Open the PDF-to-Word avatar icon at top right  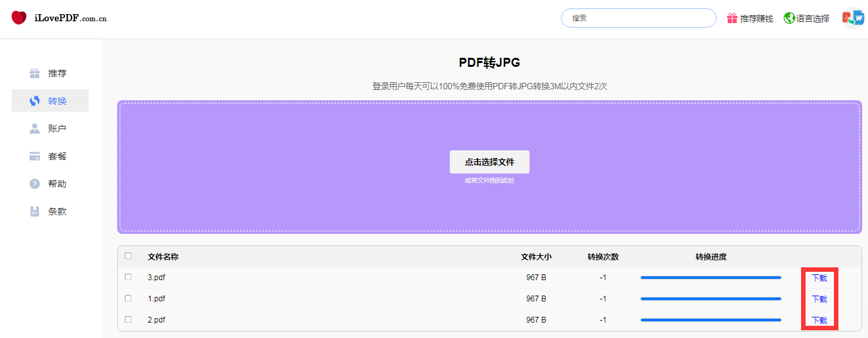853,18
